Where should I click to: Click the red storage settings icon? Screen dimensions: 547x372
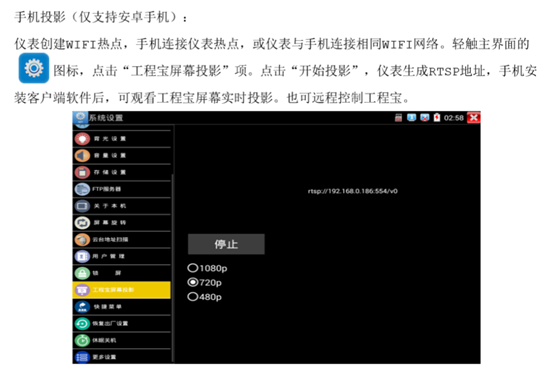82,172
